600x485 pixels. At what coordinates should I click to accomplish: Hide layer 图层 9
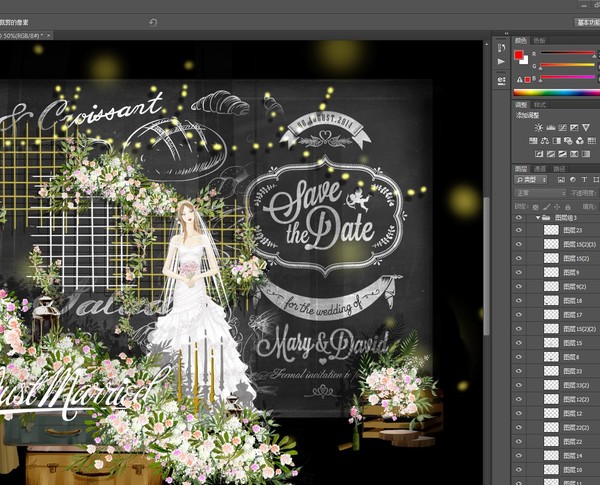pyautogui.click(x=519, y=273)
